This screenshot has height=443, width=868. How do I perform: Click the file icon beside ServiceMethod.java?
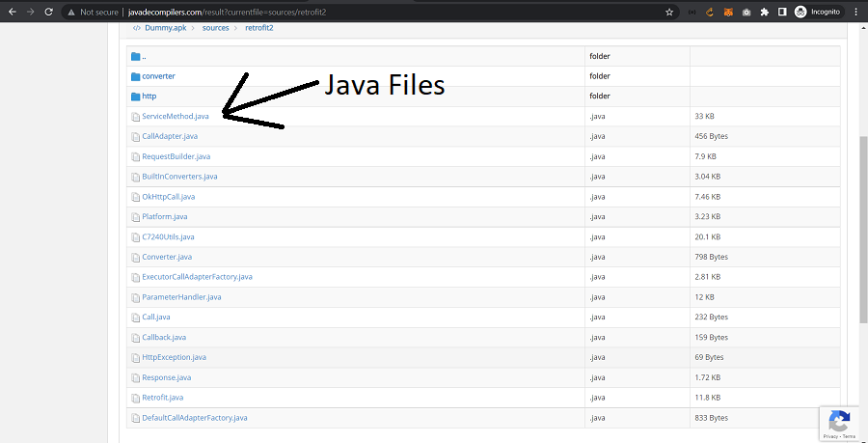click(135, 117)
